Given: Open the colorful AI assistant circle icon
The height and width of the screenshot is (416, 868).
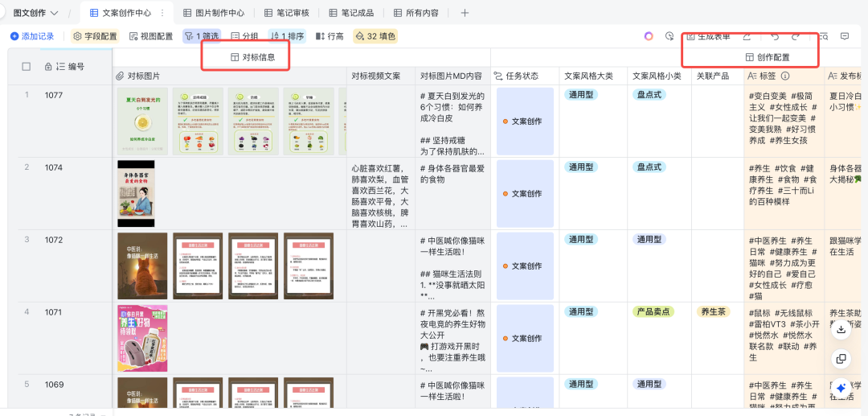Looking at the screenshot, I should point(649,36).
